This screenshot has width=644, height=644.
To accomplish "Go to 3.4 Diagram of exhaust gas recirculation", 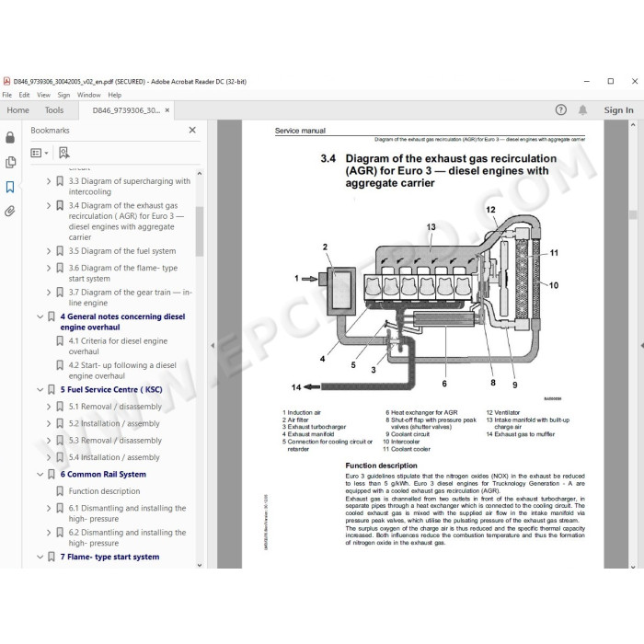I will 126,222.
